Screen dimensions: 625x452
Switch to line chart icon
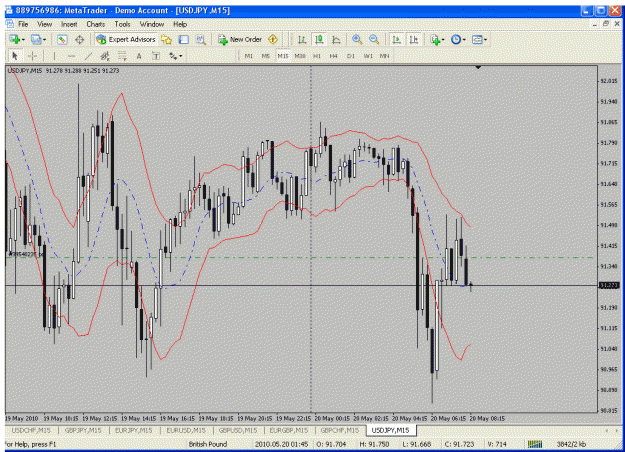(336, 39)
